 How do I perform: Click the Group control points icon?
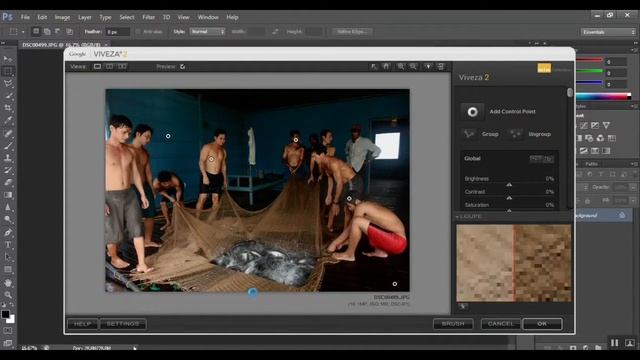[469, 134]
